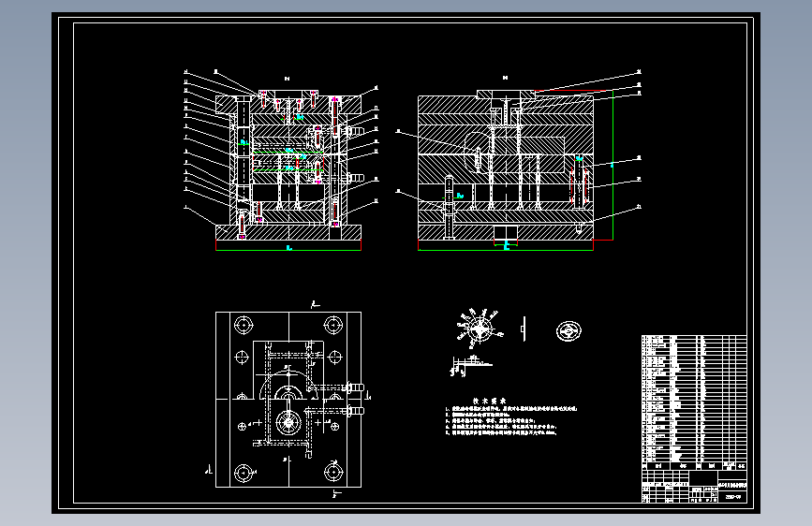Select the oval isometric part view
This screenshot has height=526, width=812.
click(x=568, y=330)
